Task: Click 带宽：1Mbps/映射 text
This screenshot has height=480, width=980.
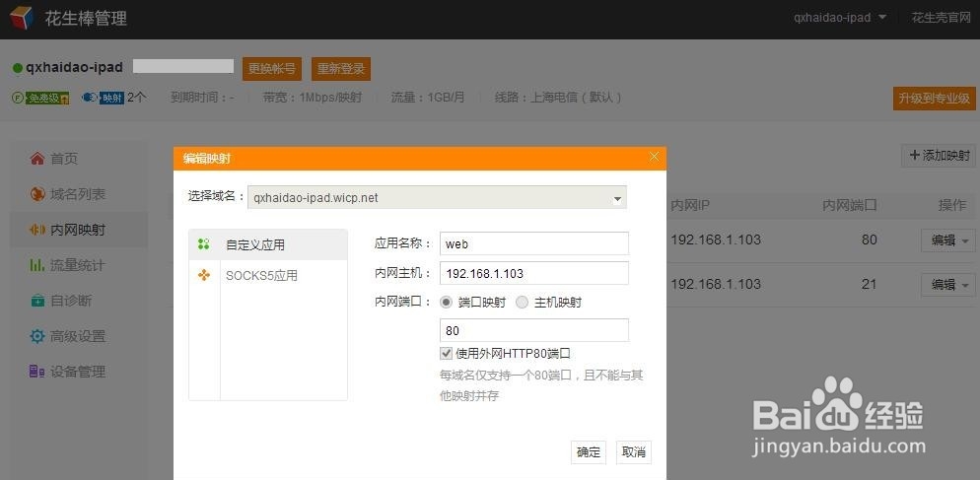Action: pyautogui.click(x=312, y=99)
